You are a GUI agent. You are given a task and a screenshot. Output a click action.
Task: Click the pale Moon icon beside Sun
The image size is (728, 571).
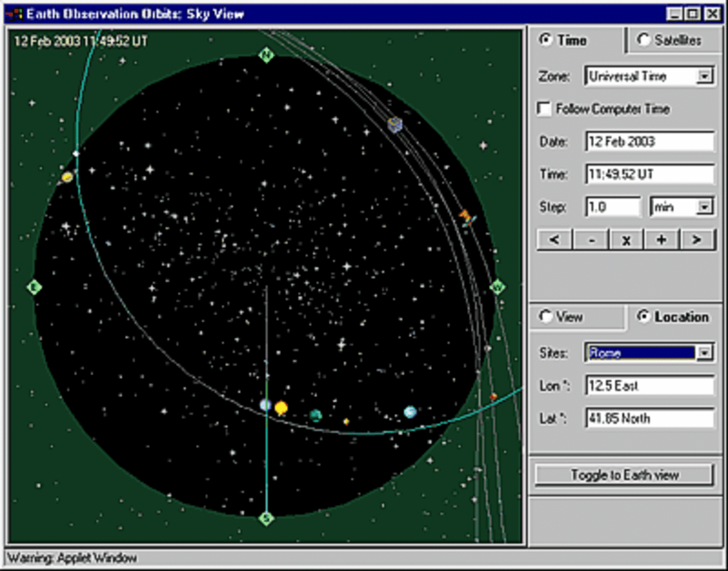[x=266, y=405]
